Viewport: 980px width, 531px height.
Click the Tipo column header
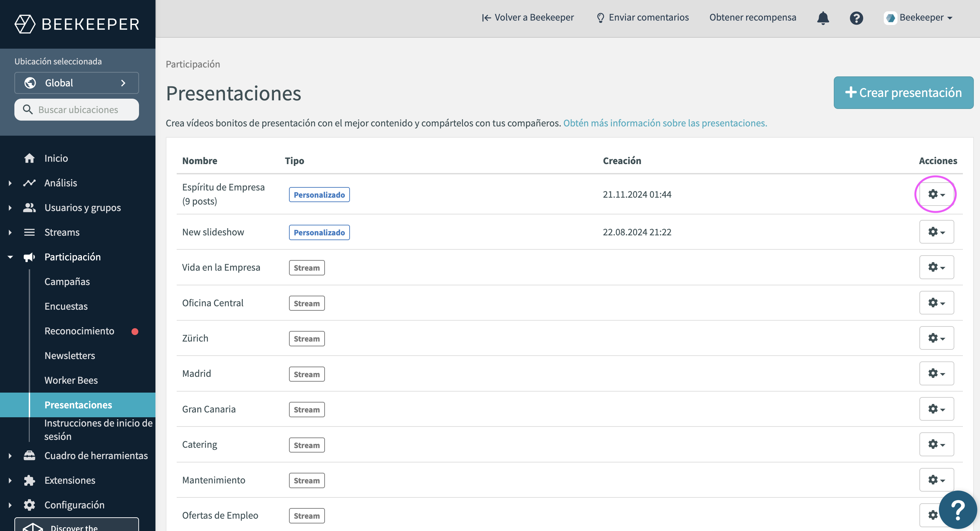point(294,161)
